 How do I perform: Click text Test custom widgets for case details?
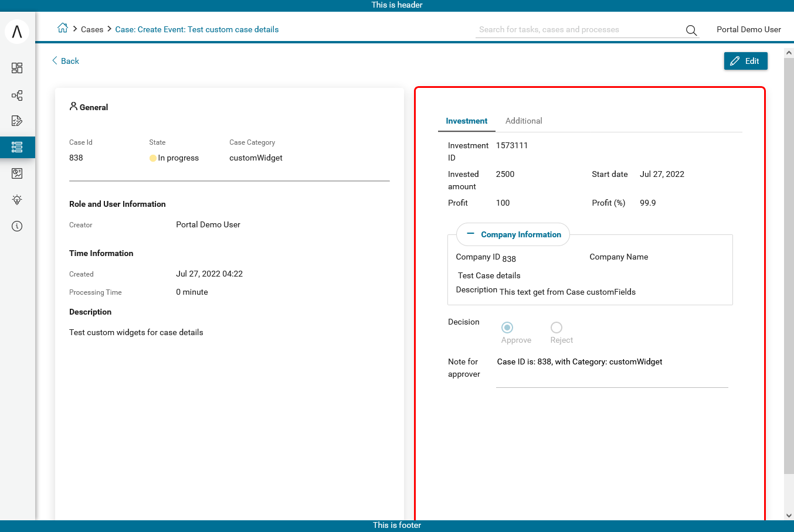[x=136, y=332]
